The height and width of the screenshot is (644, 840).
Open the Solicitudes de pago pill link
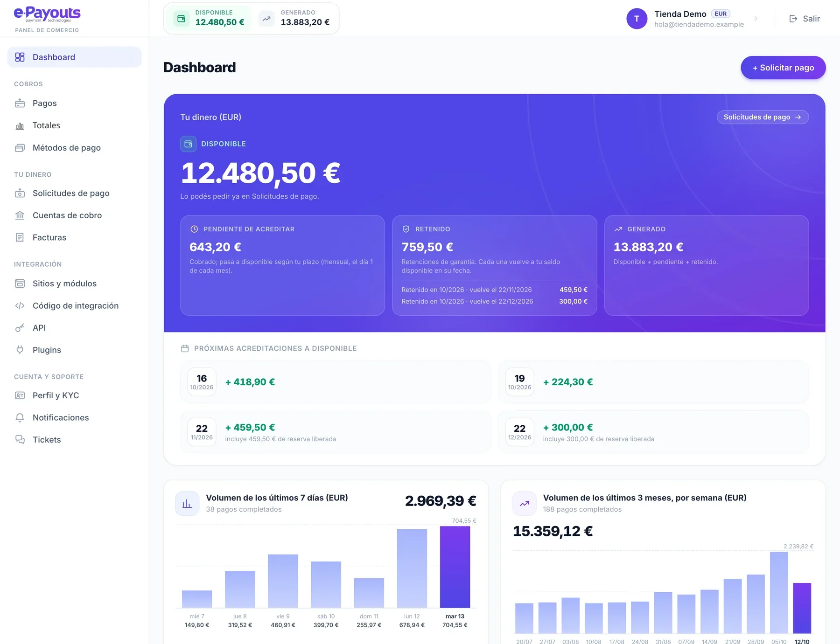tap(763, 117)
